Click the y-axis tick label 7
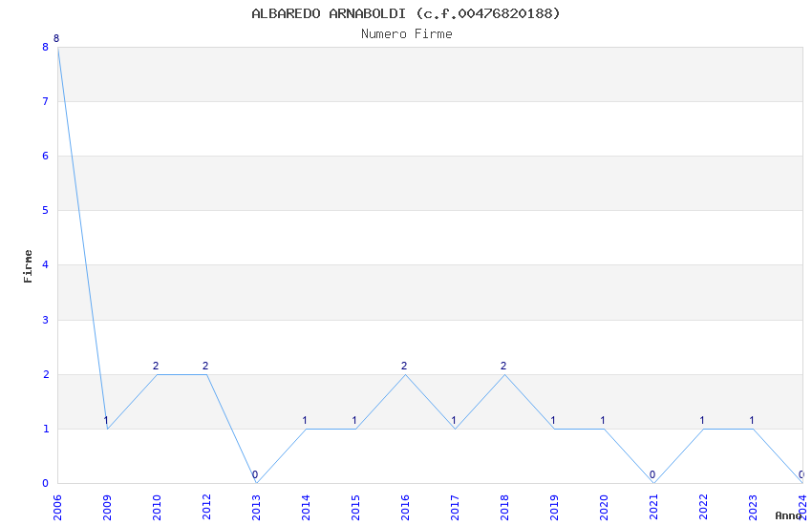The width and height of the screenshot is (812, 525). [46, 101]
